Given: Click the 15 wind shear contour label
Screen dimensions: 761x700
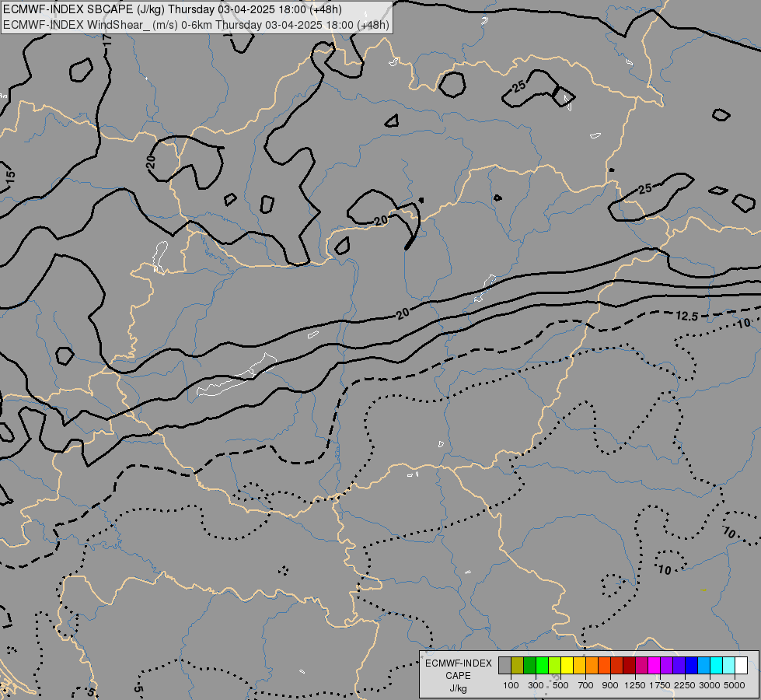Looking at the screenshot, I should (x=10, y=177).
